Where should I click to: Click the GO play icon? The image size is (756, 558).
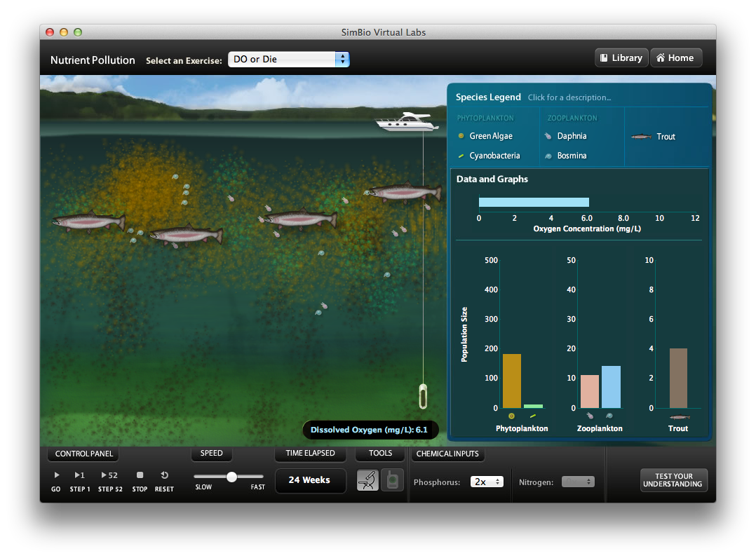[x=56, y=475]
